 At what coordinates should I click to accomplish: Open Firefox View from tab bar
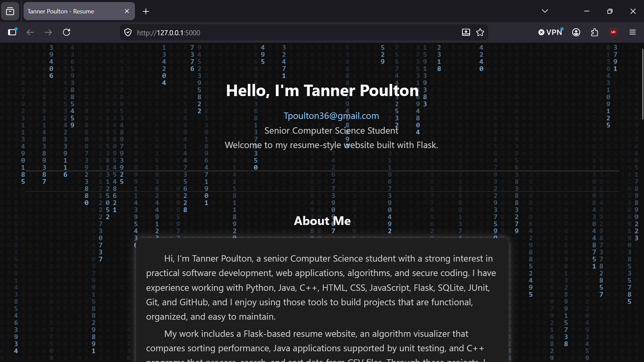pos(10,11)
